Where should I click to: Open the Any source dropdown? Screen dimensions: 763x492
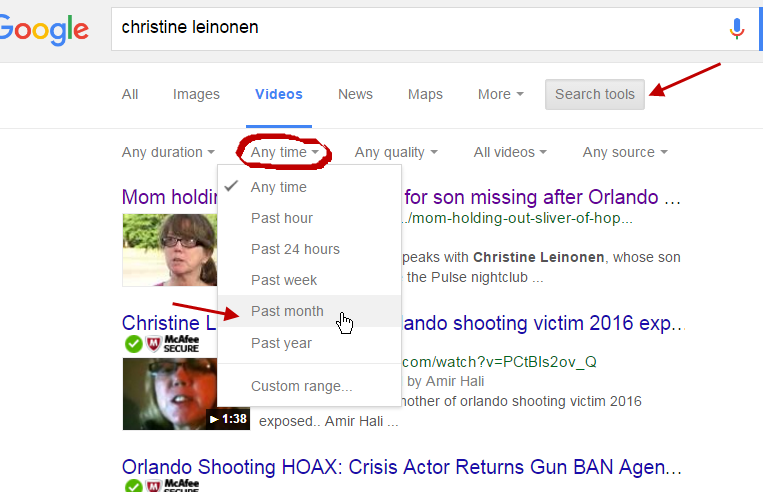tap(624, 152)
